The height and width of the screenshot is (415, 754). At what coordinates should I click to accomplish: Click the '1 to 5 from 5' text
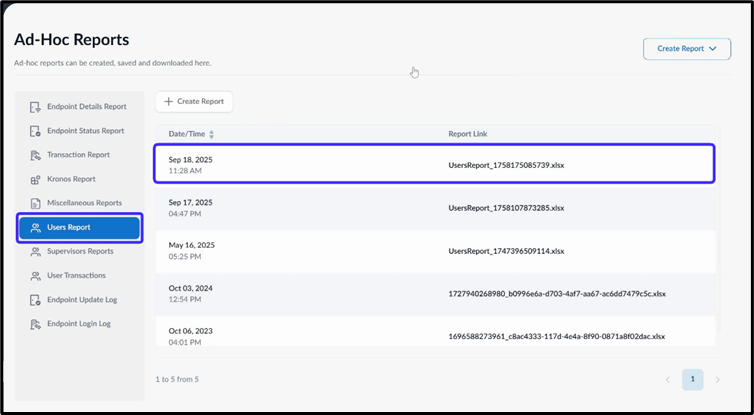[177, 379]
